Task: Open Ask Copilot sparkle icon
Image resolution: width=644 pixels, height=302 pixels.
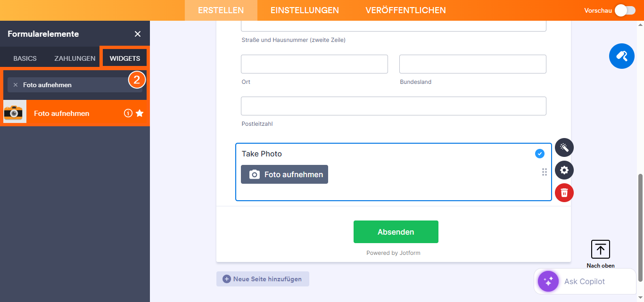Action: click(548, 281)
